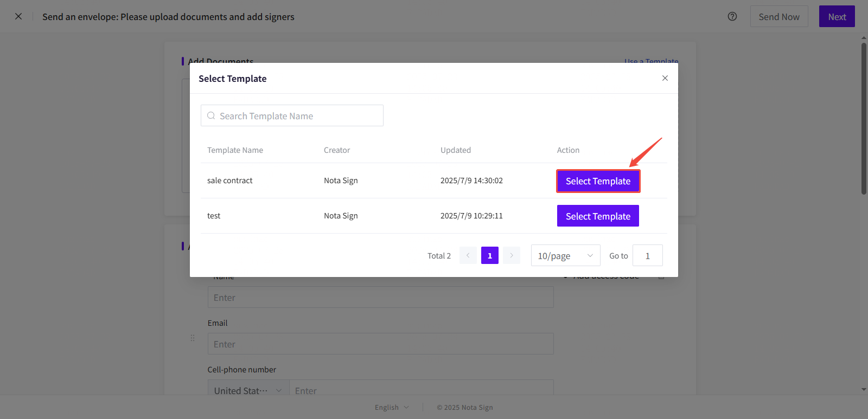This screenshot has height=419, width=868.
Task: Select the test template
Action: pos(598,216)
